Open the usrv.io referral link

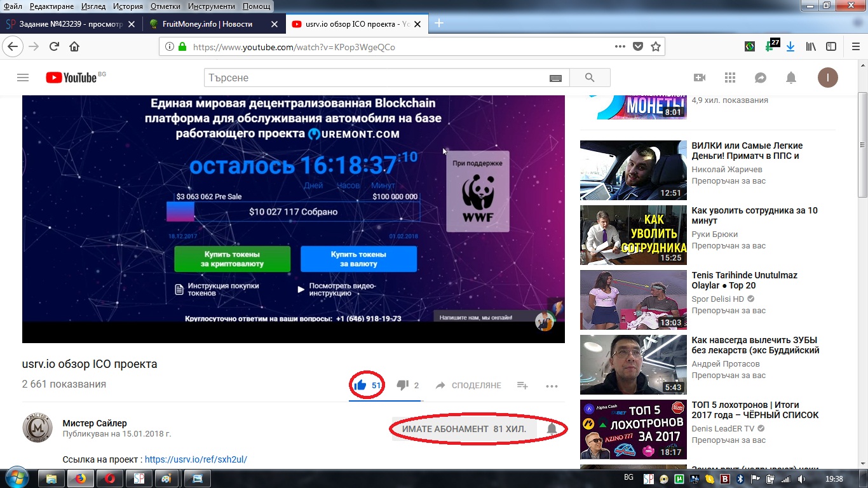pos(196,459)
